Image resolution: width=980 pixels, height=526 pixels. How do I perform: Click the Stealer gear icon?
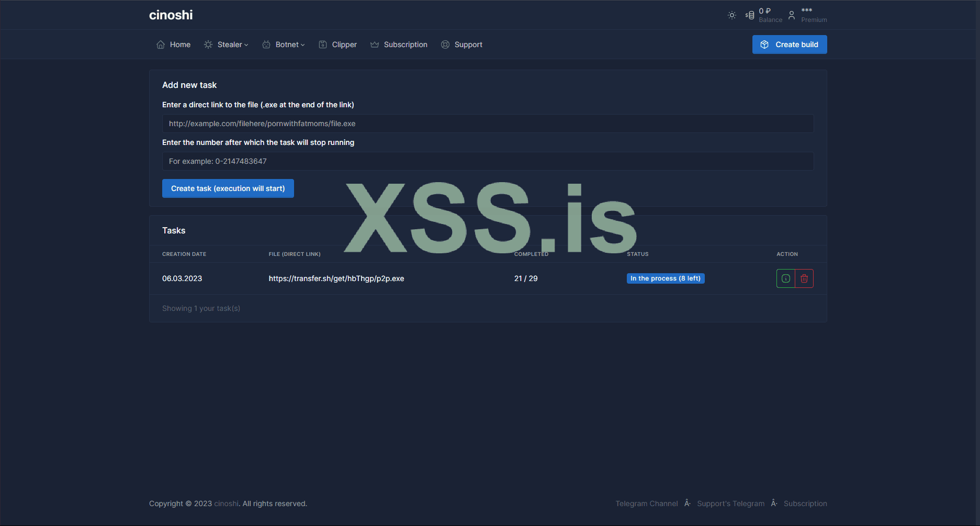[208, 44]
